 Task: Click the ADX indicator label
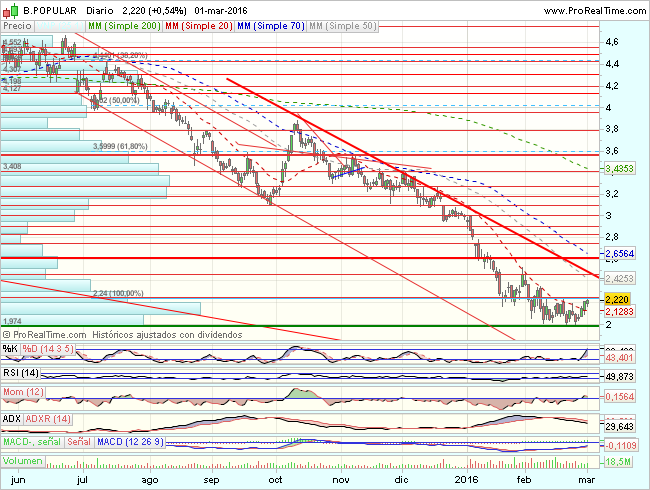(12, 419)
